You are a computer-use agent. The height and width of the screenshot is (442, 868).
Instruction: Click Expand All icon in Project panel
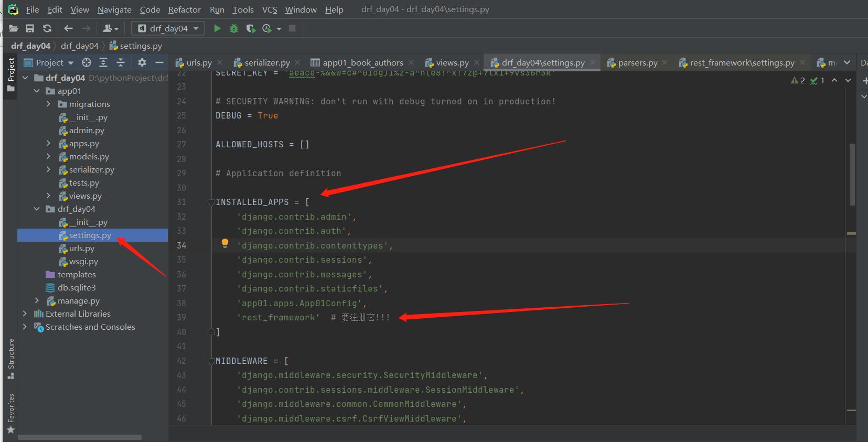[x=103, y=62]
